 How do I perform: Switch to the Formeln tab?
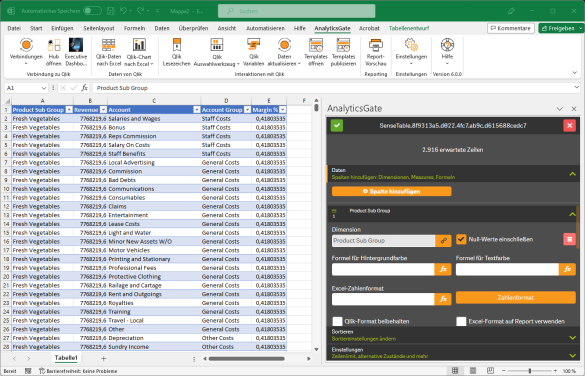[134, 28]
